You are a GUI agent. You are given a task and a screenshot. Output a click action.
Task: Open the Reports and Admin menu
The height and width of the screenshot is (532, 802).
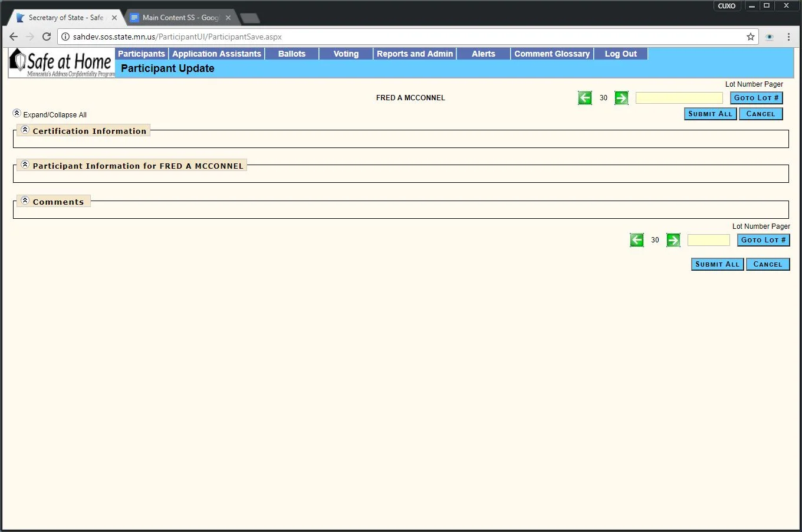[x=415, y=54]
